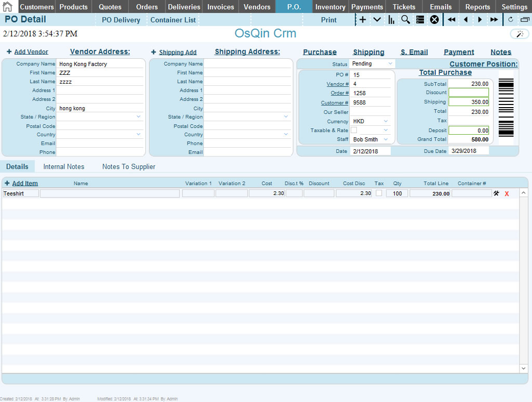Image resolution: width=532 pixels, height=402 pixels.
Task: Click the window layout icon beside refresh
Action: point(525,20)
